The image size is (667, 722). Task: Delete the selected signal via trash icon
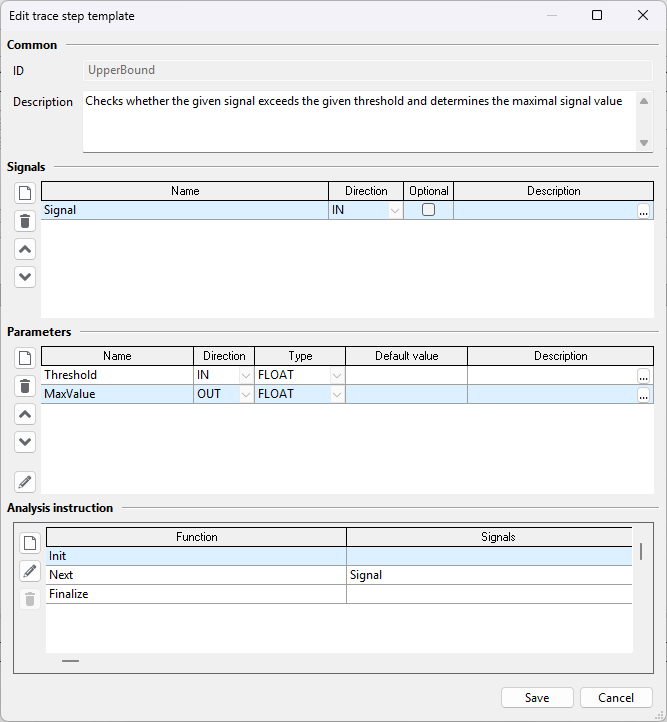point(25,221)
